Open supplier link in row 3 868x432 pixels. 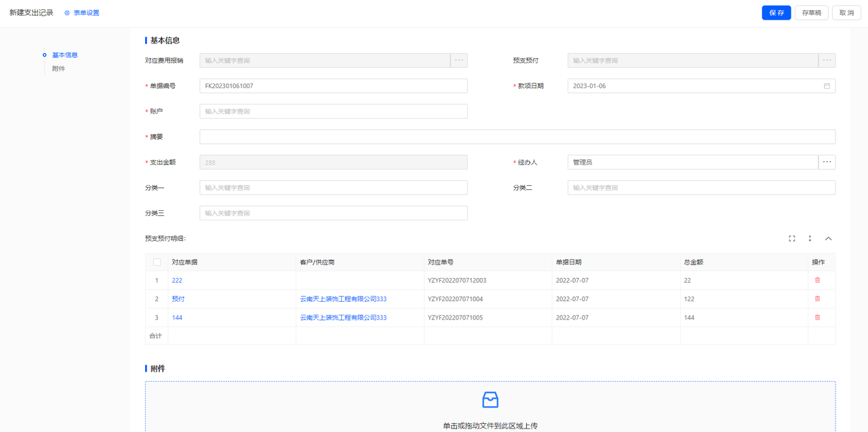click(344, 317)
